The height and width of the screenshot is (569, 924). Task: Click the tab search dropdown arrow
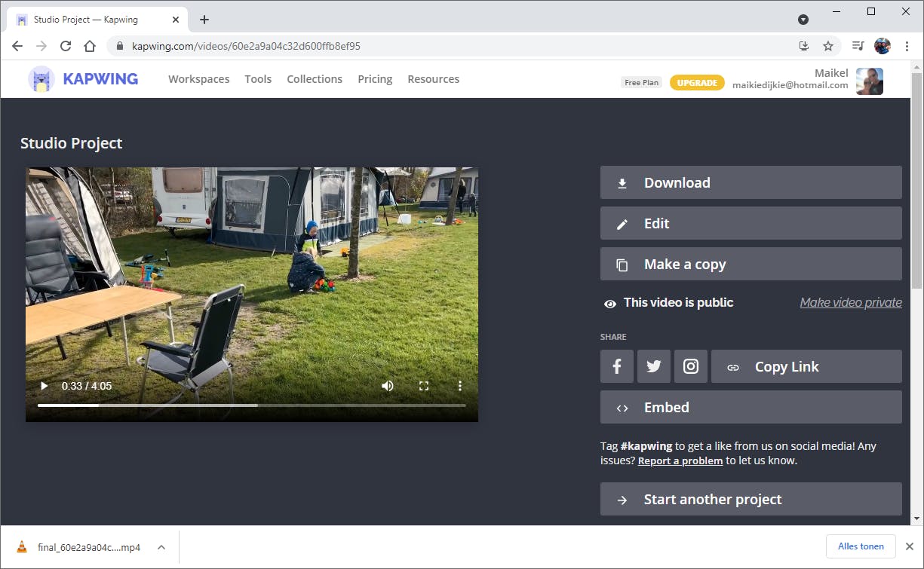[803, 20]
